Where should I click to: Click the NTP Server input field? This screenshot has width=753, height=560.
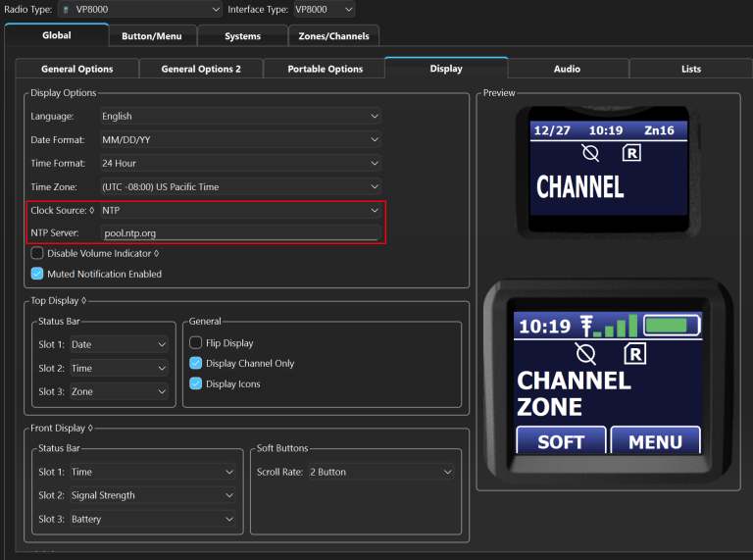pos(240,233)
